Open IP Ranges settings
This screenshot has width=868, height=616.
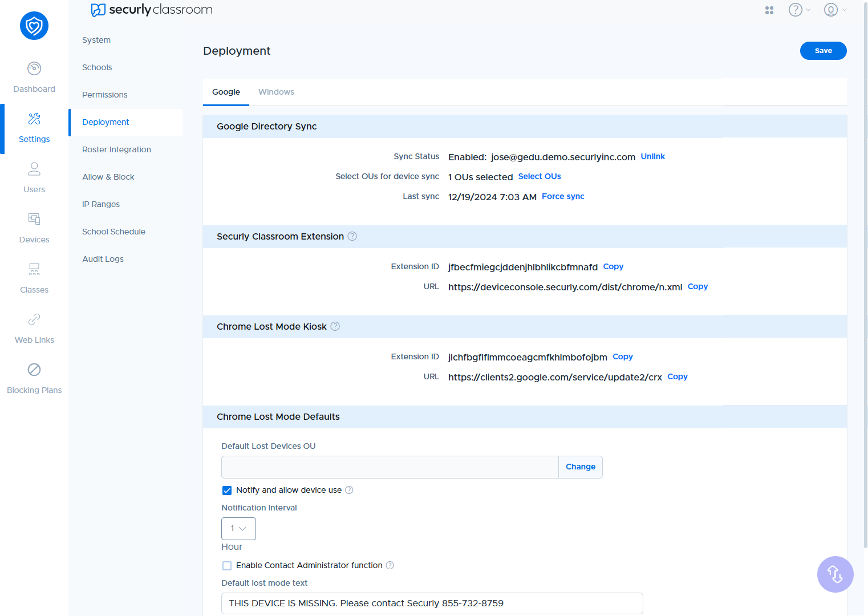tap(101, 204)
